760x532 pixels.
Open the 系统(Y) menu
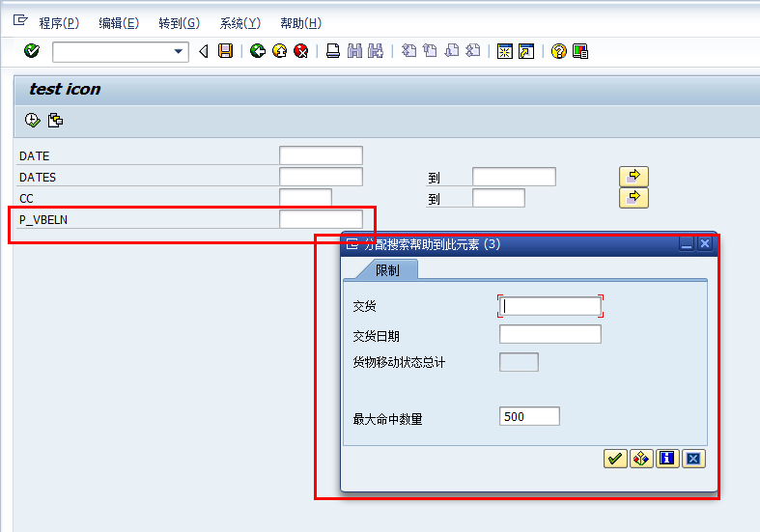(x=239, y=23)
